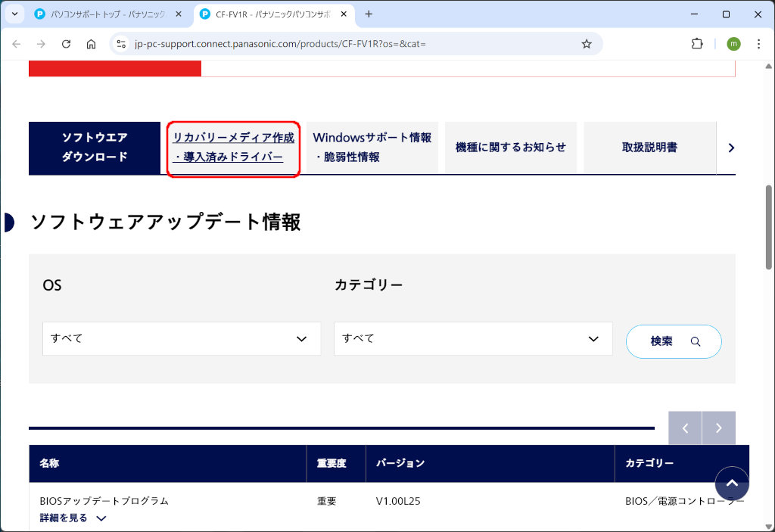Click the 名称 column header
This screenshot has height=532, width=775.
pos(167,463)
